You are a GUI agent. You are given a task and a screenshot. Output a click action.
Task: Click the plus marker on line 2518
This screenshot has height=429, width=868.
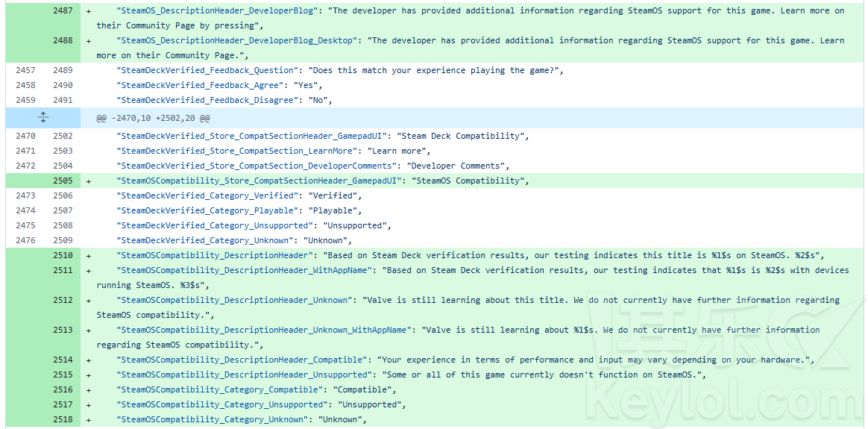pos(89,419)
